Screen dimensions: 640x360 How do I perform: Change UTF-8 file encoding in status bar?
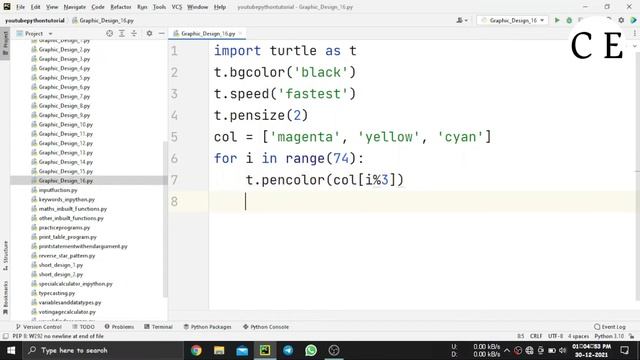[556, 336]
